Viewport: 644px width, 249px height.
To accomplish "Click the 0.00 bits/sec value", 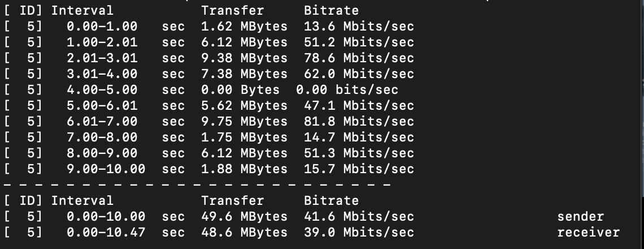I will click(347, 90).
